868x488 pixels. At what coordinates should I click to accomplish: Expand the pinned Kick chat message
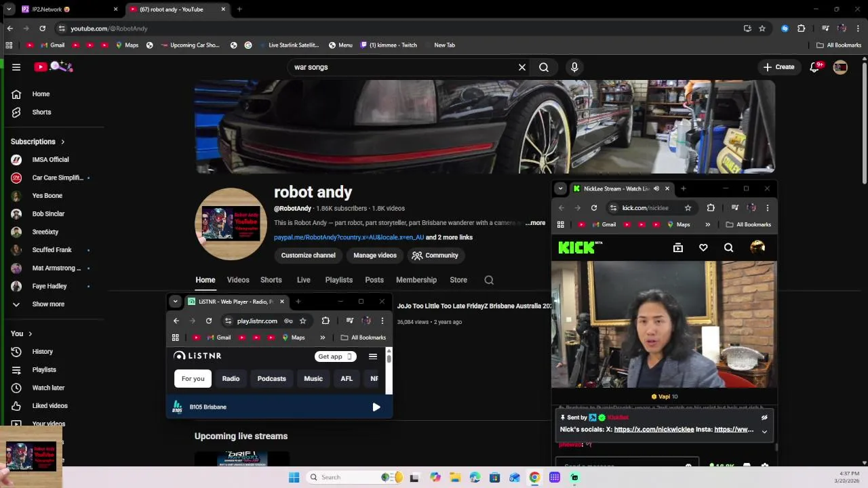(764, 432)
